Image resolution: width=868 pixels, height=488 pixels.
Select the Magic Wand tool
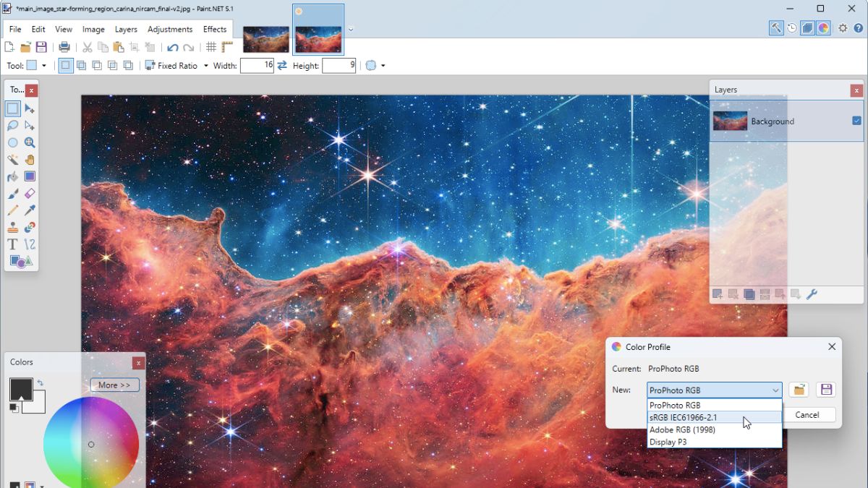(x=13, y=160)
